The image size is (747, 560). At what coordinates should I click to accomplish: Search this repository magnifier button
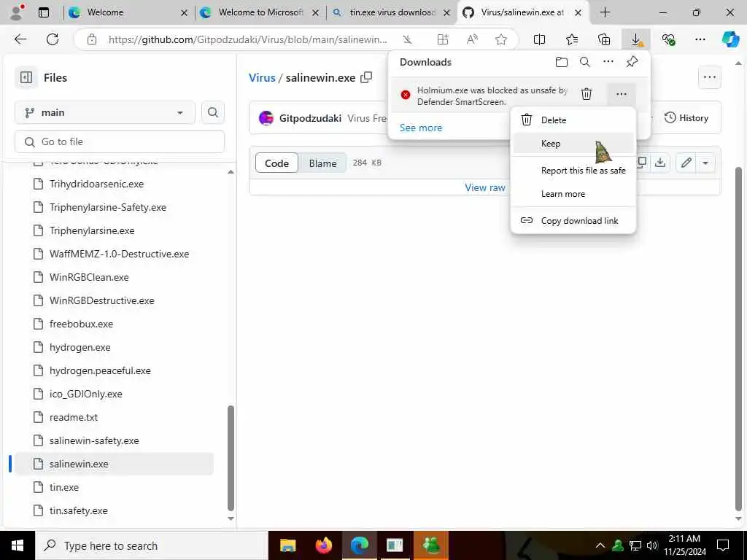pyautogui.click(x=213, y=112)
